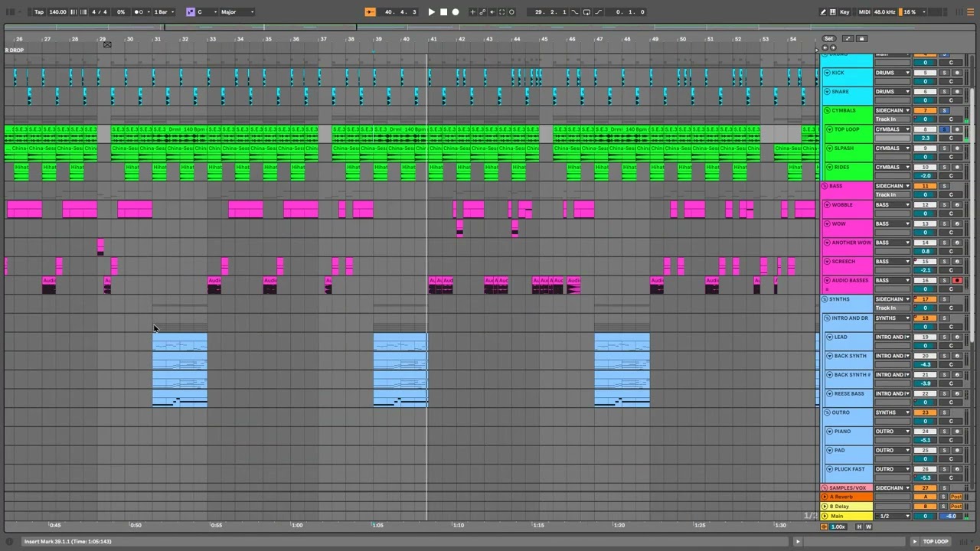Select the SAMPLES/VOX group track
980x551 pixels.
pos(846,487)
